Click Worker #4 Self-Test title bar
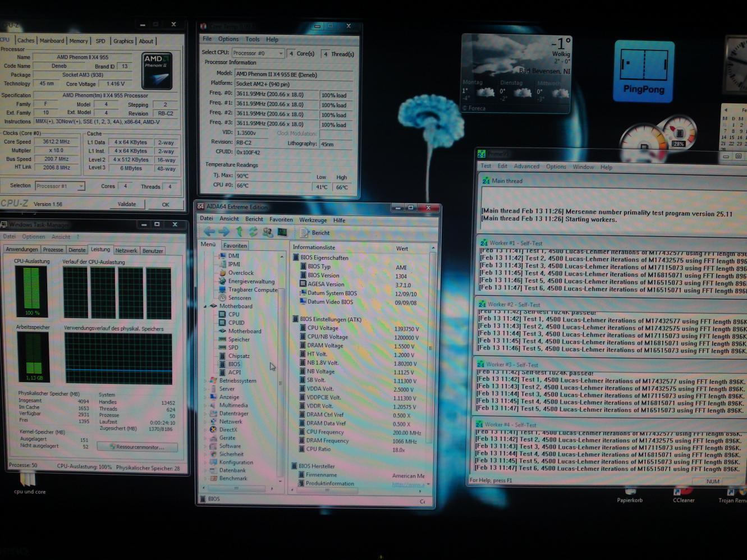Screen dimensions: 747x560 point(612,425)
